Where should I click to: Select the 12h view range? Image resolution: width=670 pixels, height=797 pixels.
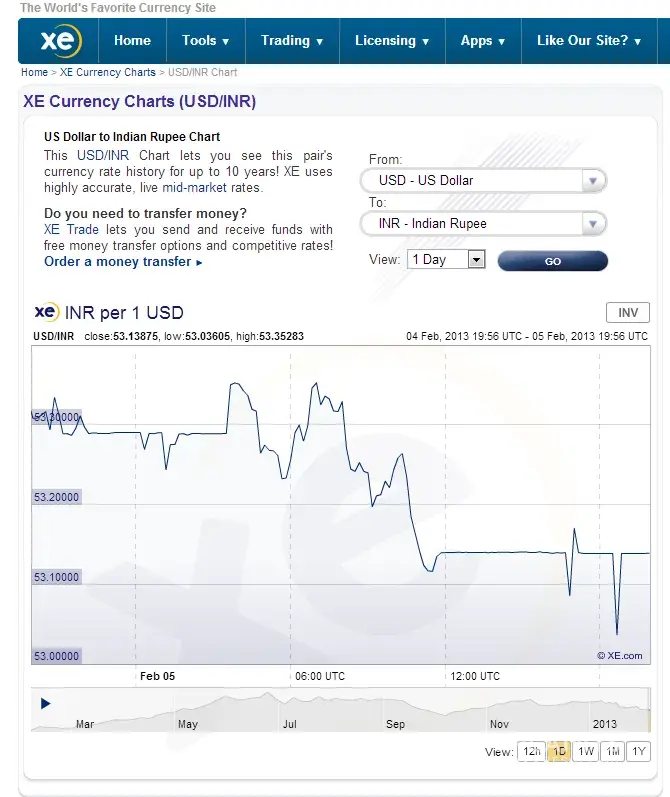point(530,752)
